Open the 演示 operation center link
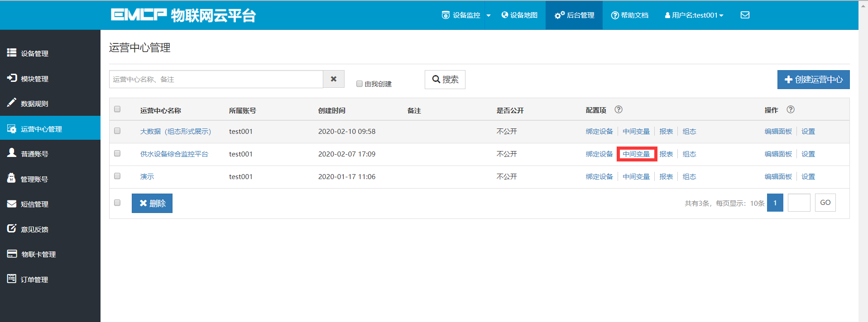 point(147,176)
